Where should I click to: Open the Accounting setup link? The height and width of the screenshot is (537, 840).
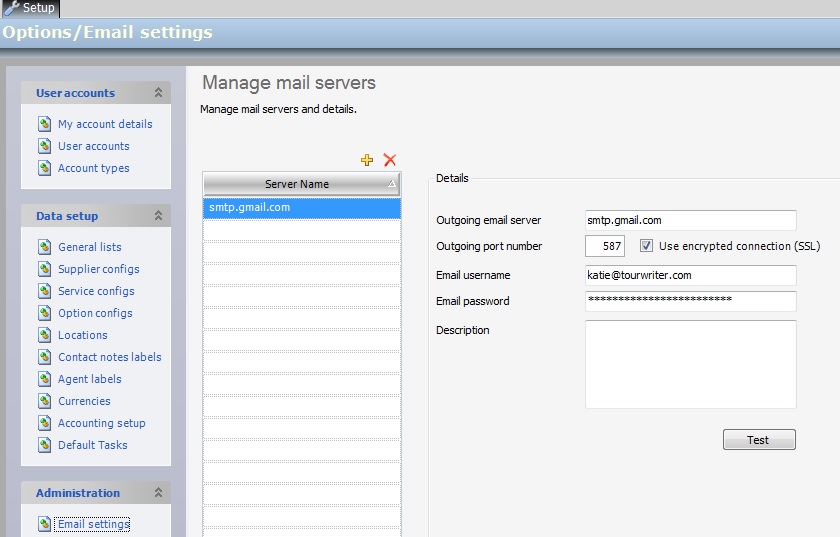click(x=101, y=423)
